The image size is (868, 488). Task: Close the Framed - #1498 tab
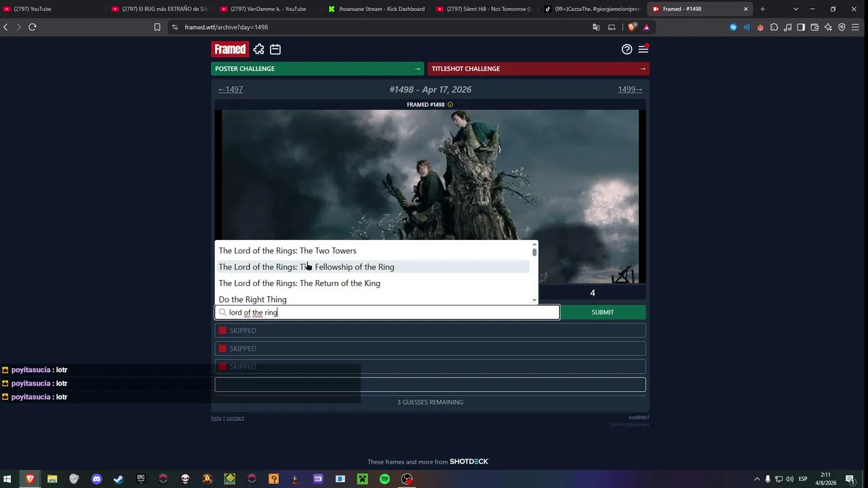click(746, 9)
